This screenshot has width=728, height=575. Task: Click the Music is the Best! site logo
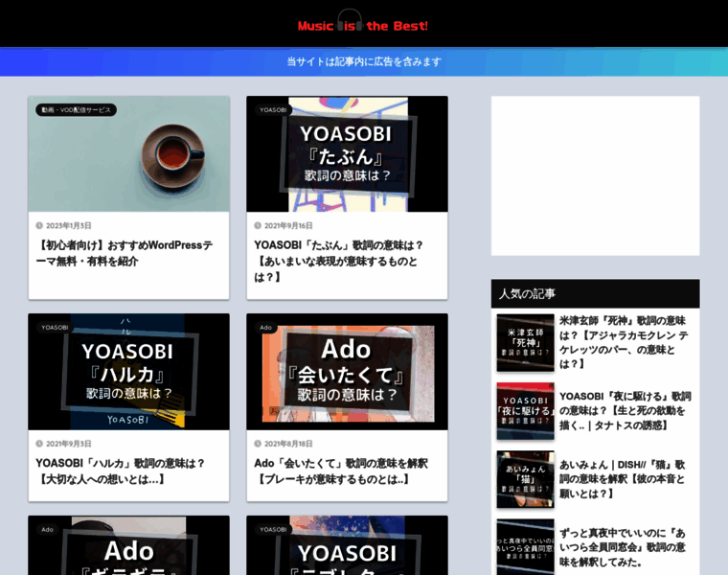point(363,22)
